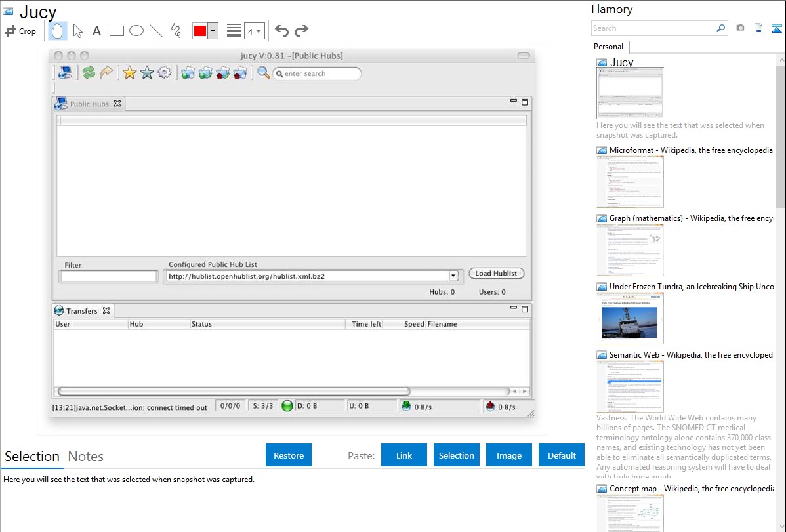
Task: Open the Personal tab
Action: pyautogui.click(x=608, y=47)
